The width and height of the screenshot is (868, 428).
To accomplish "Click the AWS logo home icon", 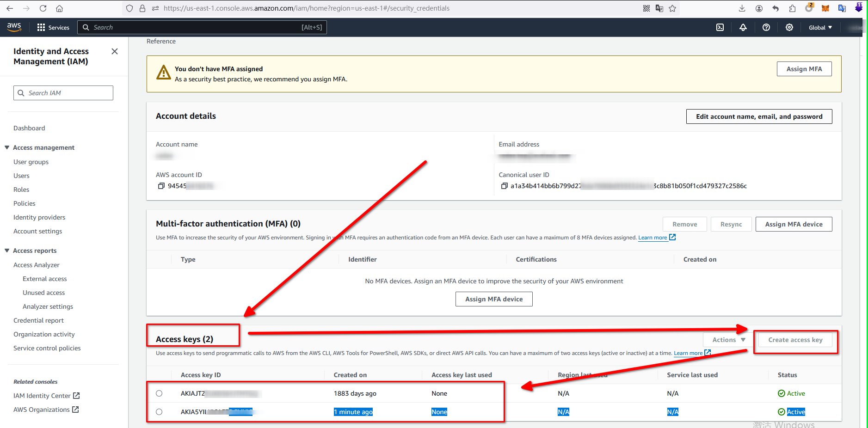I will (14, 27).
